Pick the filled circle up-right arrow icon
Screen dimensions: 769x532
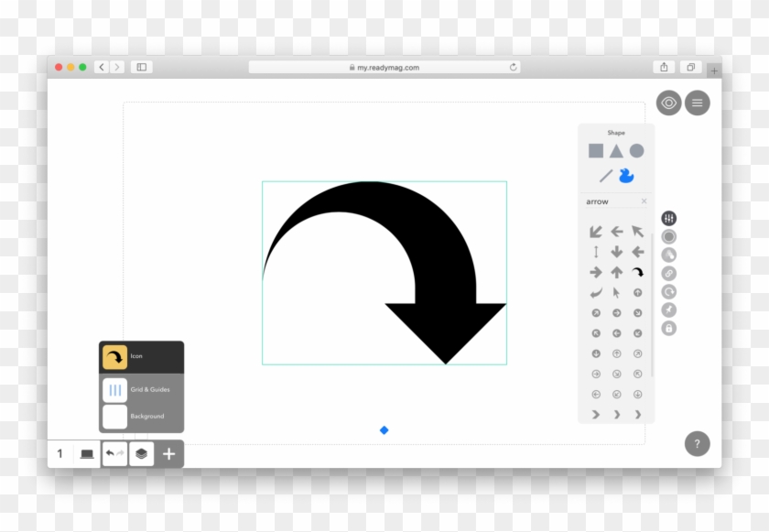pos(596,313)
